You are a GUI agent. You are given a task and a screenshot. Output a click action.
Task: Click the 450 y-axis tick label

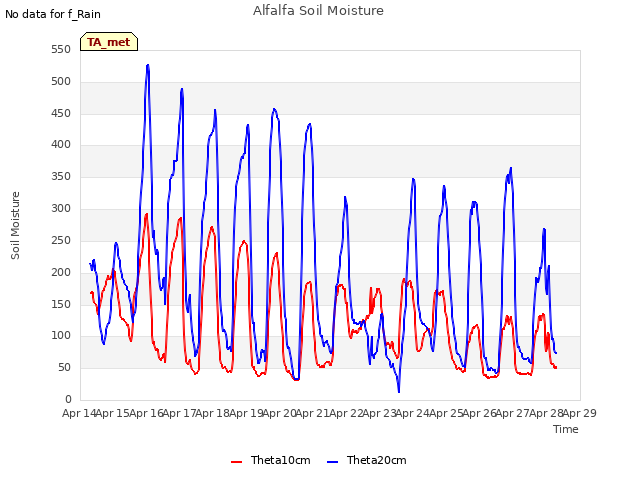(61, 113)
